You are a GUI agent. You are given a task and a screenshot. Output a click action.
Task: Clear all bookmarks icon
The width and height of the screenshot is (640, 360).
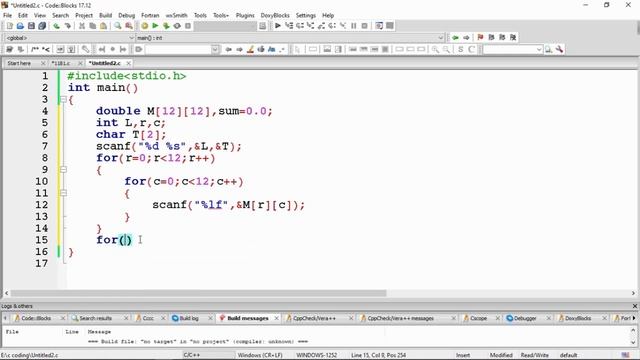click(513, 38)
